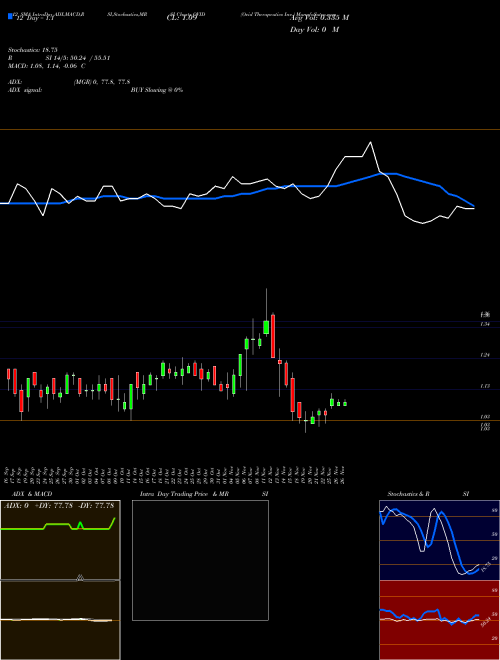Click the blue 12 Day SMA legend square
This screenshot has height=660, width=500.
point(10,16)
